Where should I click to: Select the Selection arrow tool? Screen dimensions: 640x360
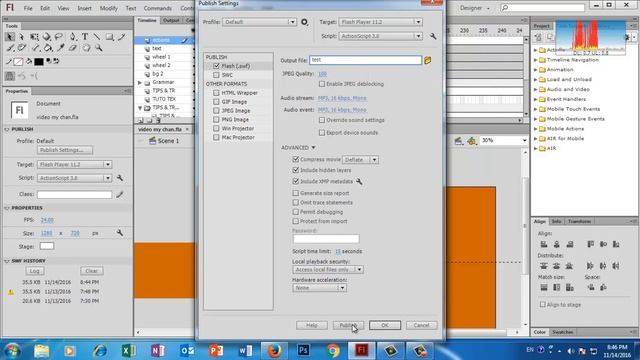pyautogui.click(x=10, y=37)
